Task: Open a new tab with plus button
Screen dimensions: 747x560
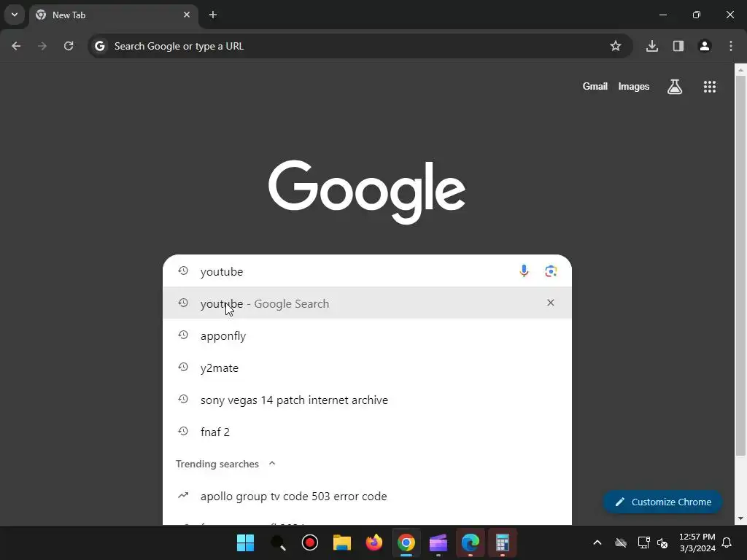Action: click(213, 15)
